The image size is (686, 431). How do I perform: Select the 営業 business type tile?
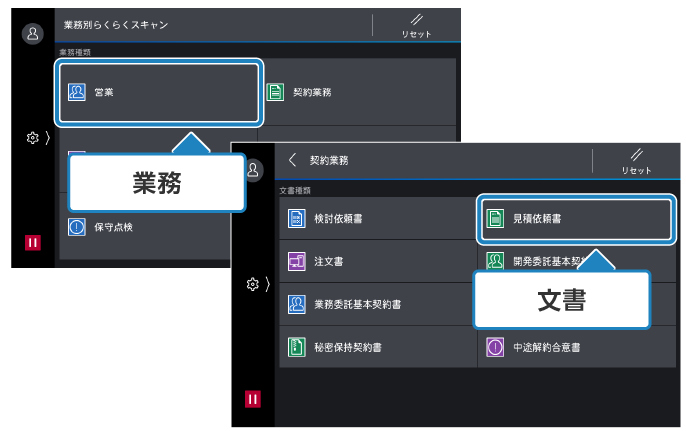159,92
